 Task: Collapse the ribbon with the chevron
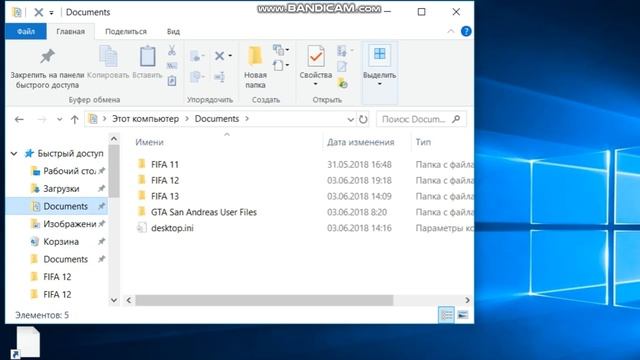click(451, 31)
